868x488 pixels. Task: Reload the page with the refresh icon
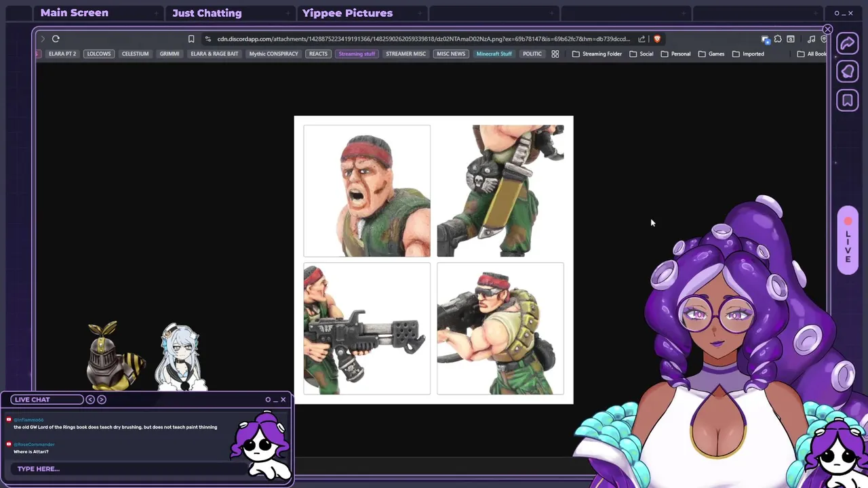(x=56, y=39)
